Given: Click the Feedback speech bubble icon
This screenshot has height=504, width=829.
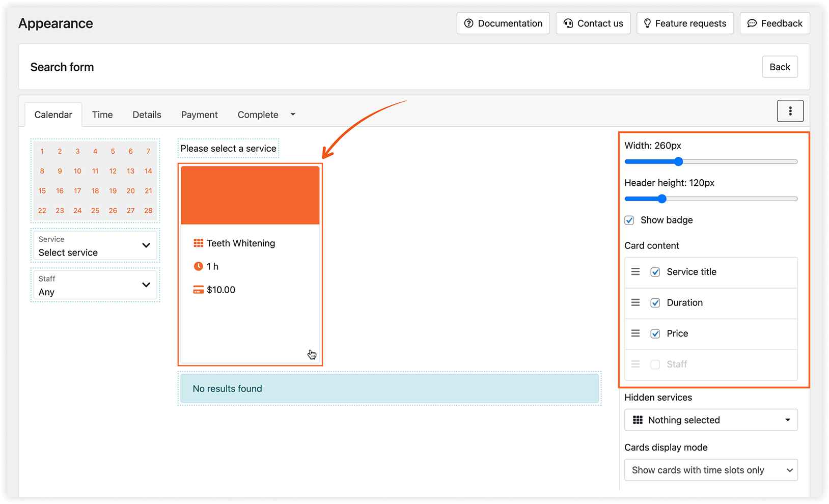Looking at the screenshot, I should tap(752, 23).
